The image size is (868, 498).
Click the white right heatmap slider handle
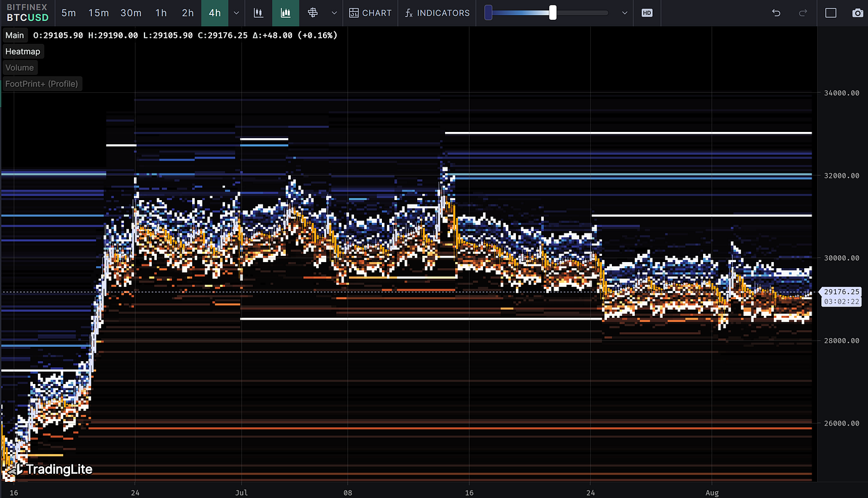[552, 12]
